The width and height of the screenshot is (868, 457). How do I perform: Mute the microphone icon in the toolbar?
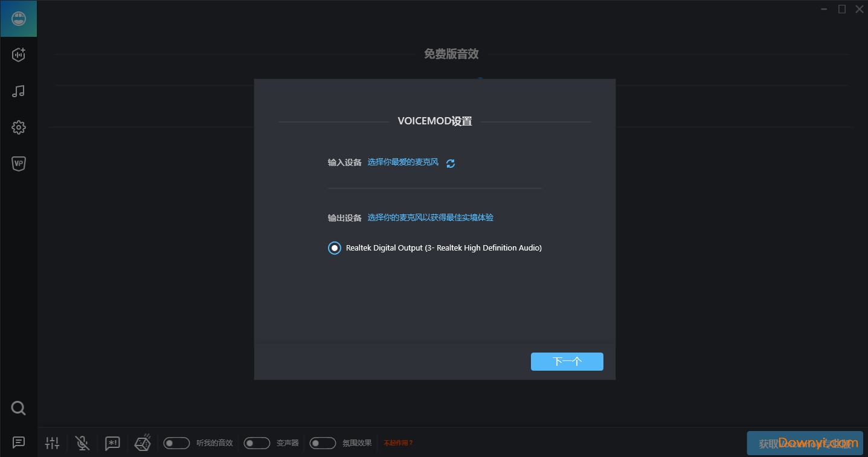coord(82,443)
